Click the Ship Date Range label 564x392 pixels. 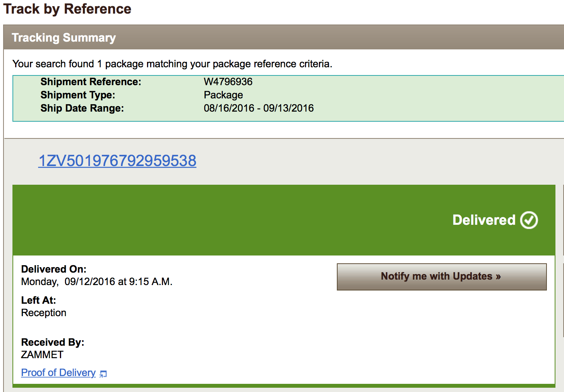(x=82, y=108)
